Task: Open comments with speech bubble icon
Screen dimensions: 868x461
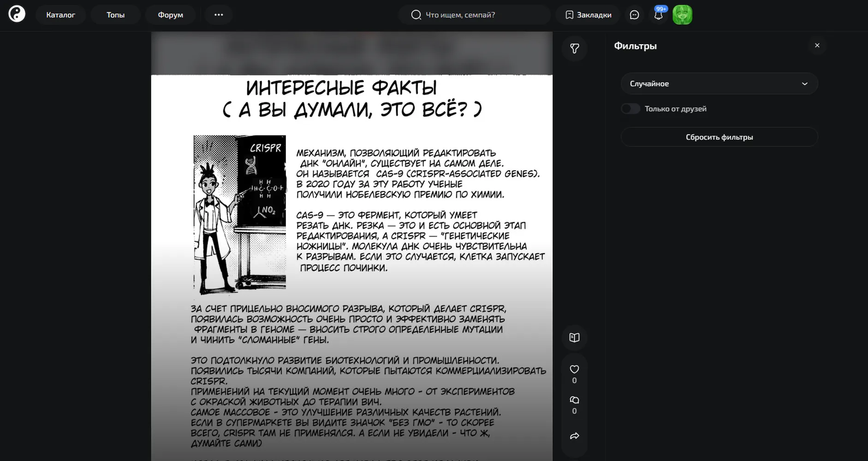Action: [x=574, y=400]
